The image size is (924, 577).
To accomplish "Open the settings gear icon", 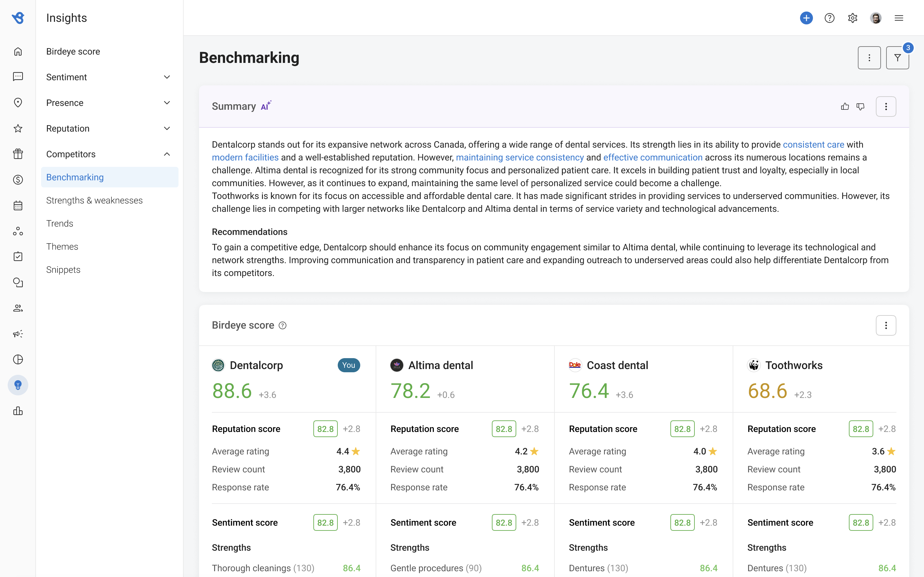I will coord(853,18).
